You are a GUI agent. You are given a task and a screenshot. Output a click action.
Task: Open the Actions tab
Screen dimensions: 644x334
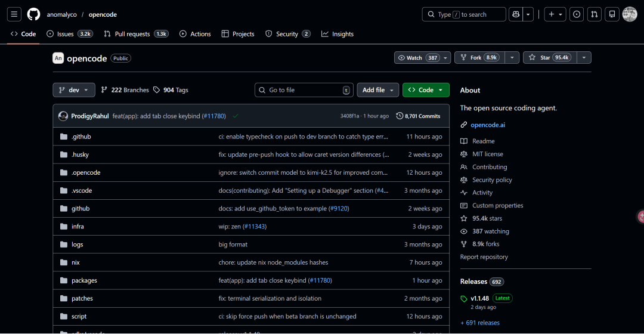195,34
